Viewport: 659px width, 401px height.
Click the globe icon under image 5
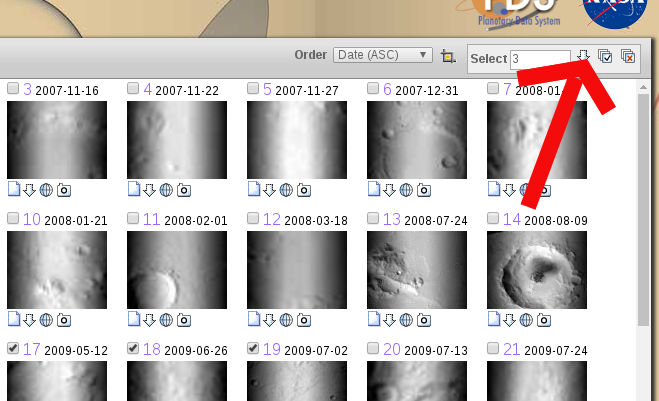pos(286,190)
